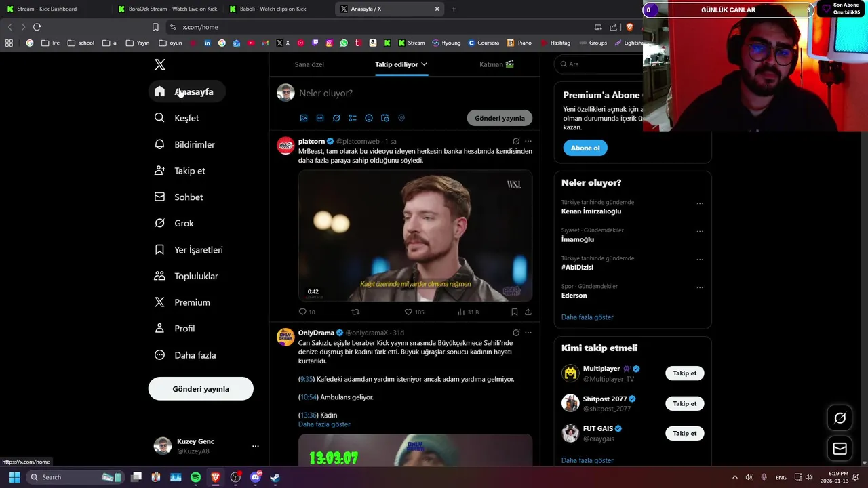Viewport: 868px width, 488px height.
Task: Open floating Grok button
Action: [x=840, y=418]
